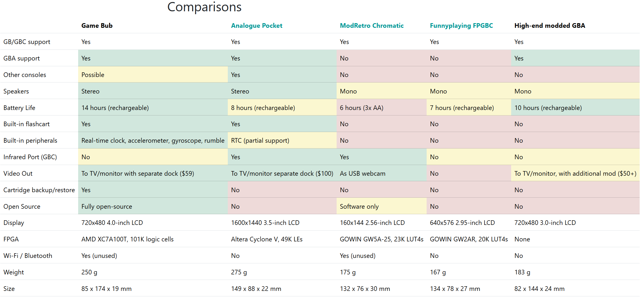Image resolution: width=644 pixels, height=299 pixels.
Task: Click the Comparisons heading
Action: 204,7
